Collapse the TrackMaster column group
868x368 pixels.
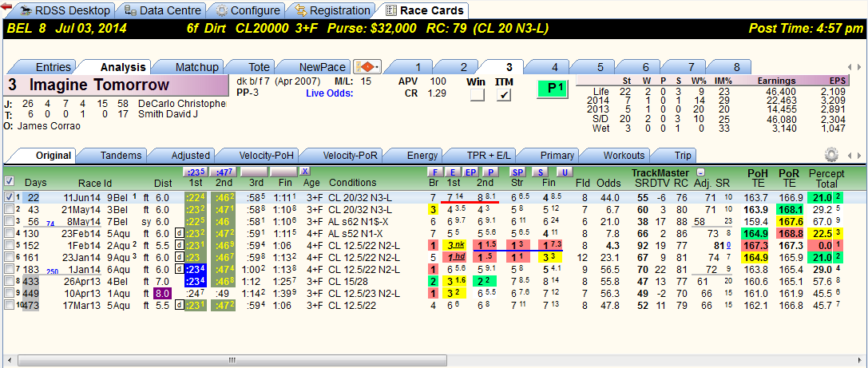coord(700,172)
